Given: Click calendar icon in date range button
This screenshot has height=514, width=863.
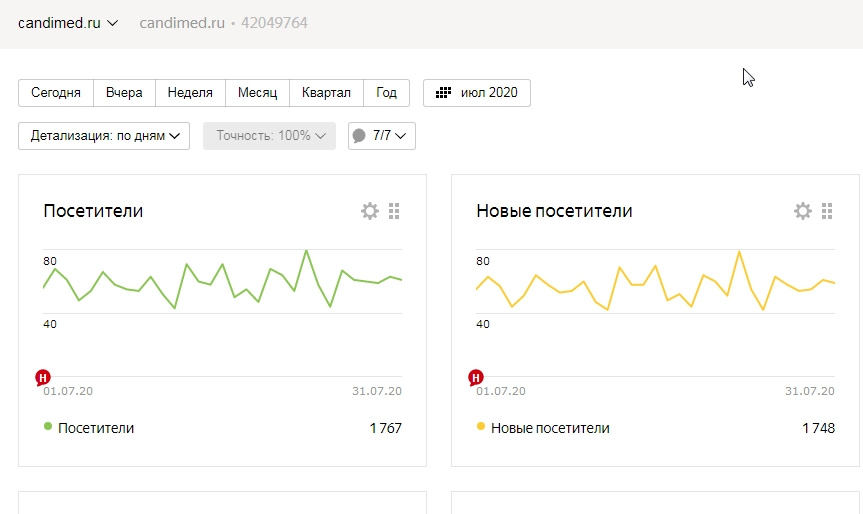Looking at the screenshot, I should [443, 92].
